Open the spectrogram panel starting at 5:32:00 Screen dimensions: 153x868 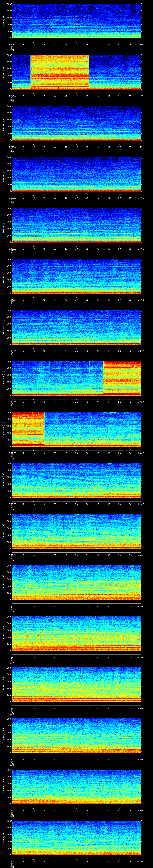pyautogui.click(x=76, y=174)
